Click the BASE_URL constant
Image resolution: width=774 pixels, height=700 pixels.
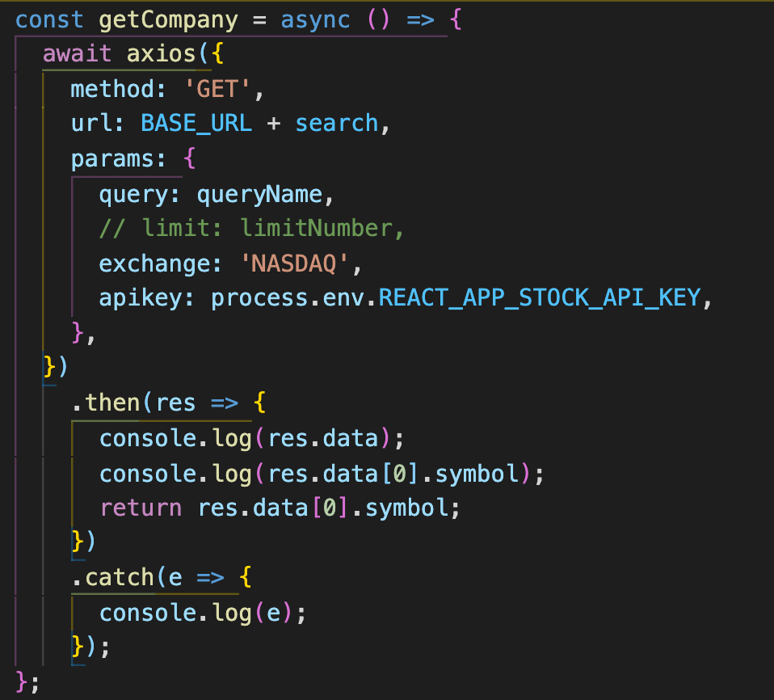click(196, 123)
